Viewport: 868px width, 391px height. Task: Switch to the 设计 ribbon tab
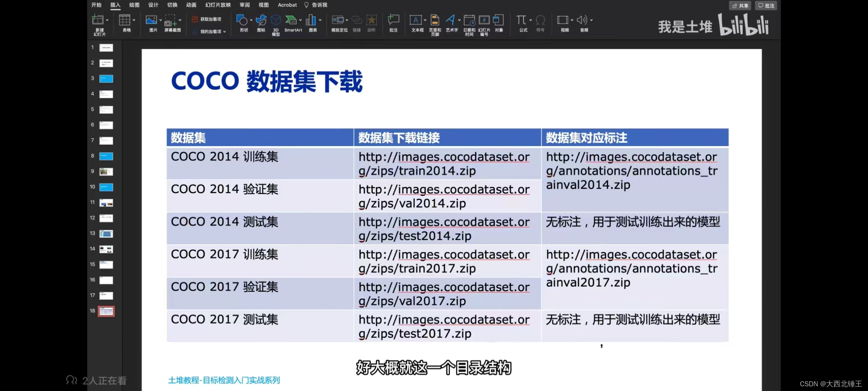153,5
